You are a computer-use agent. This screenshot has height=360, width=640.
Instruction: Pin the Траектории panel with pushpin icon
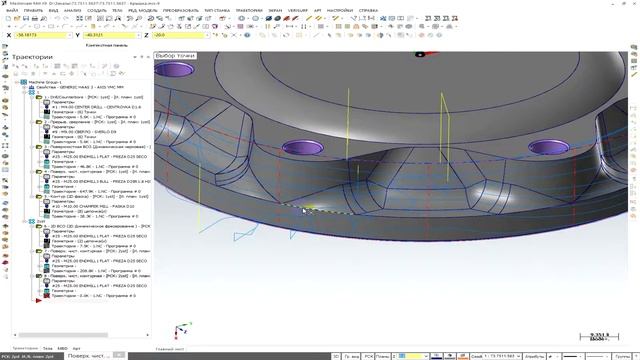(142, 57)
